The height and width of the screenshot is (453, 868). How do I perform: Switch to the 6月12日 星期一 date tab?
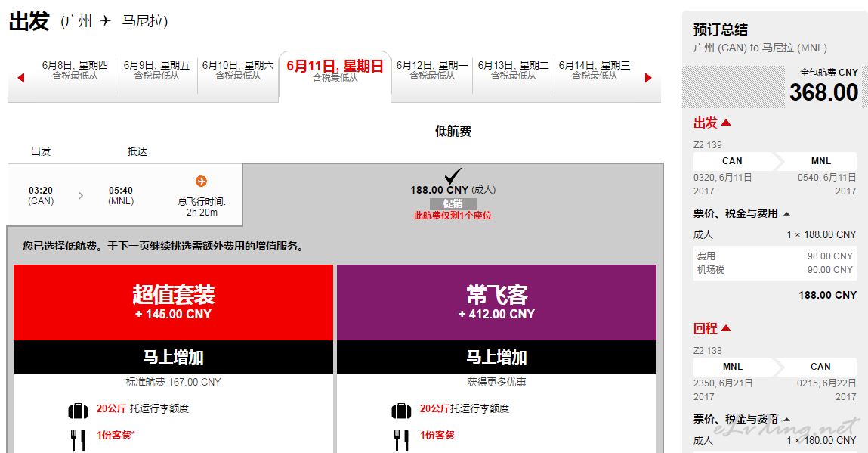click(x=432, y=70)
